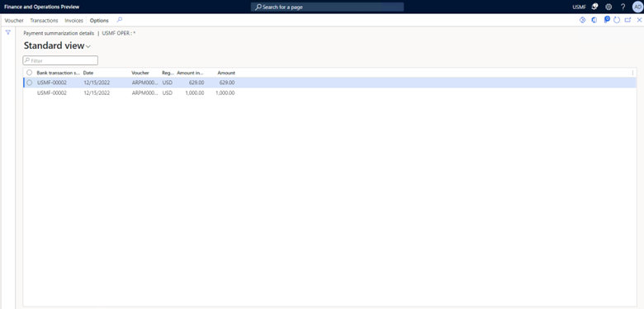Close the Payment summarization details form
The width and height of the screenshot is (644, 309).
[x=639, y=20]
